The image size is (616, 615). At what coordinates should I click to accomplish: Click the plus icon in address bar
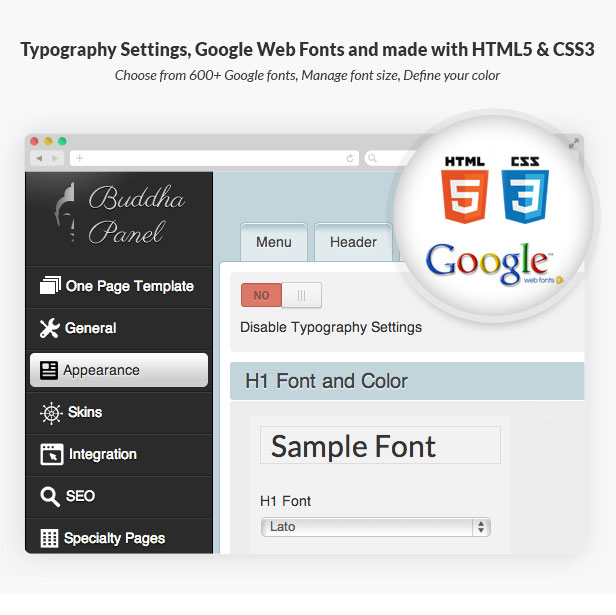[80, 158]
